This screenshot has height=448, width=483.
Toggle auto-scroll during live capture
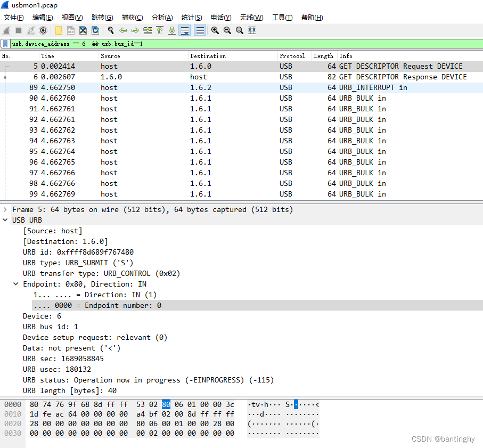(x=184, y=30)
